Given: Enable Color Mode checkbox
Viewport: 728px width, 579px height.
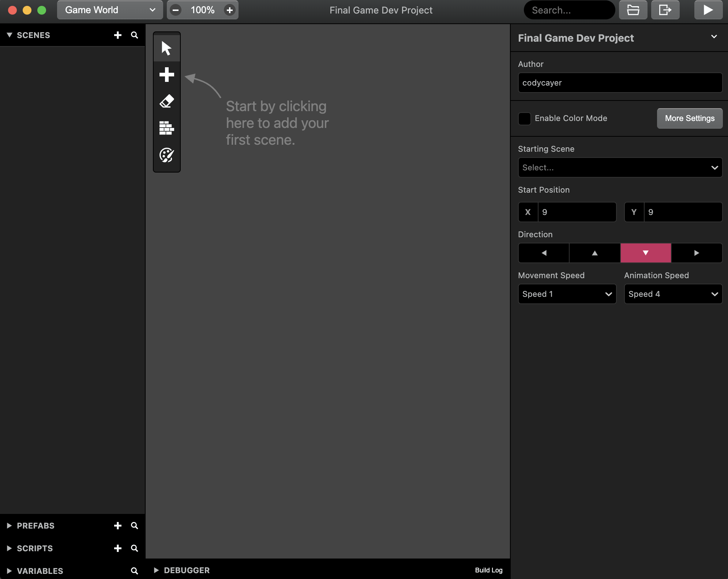Looking at the screenshot, I should (524, 118).
